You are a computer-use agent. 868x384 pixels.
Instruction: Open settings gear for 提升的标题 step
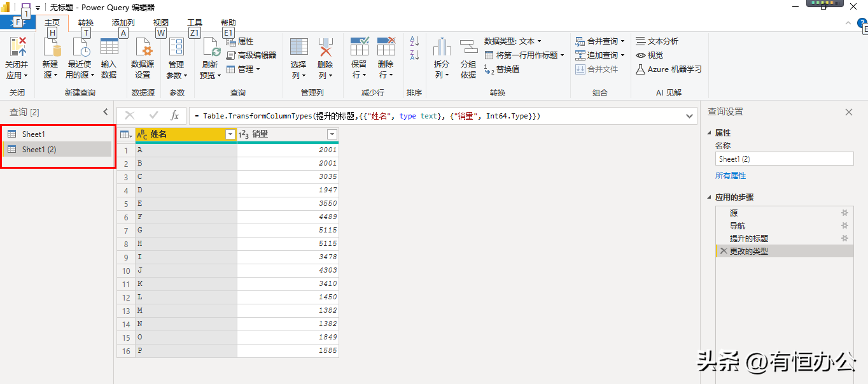[x=845, y=239]
